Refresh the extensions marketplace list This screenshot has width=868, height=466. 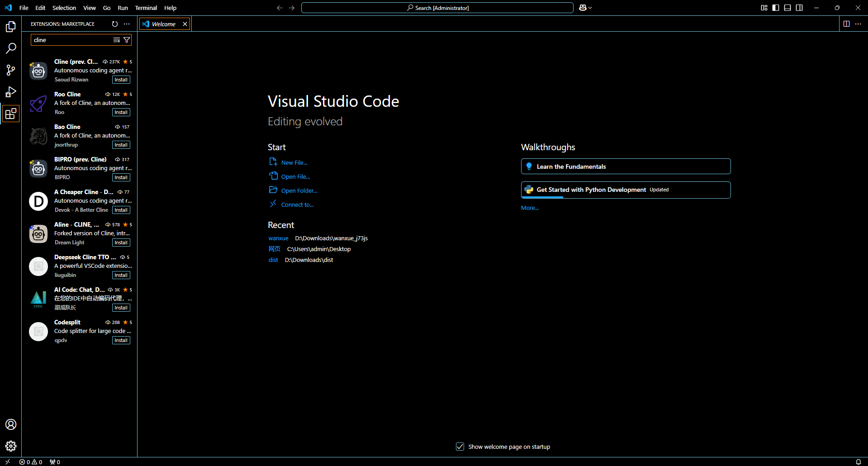tap(115, 24)
